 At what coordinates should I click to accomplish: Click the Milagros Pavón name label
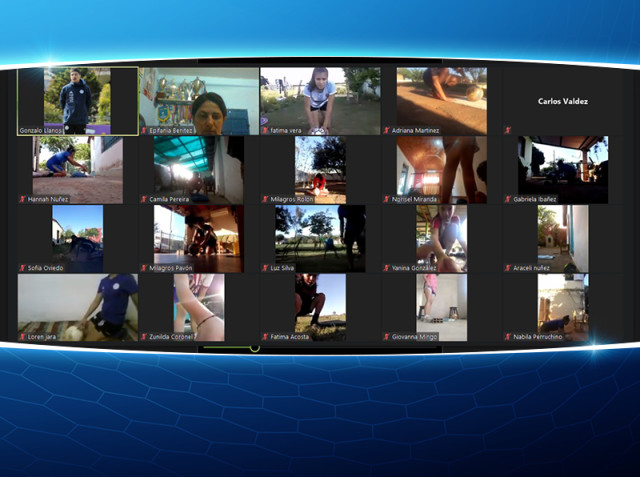[x=171, y=268]
